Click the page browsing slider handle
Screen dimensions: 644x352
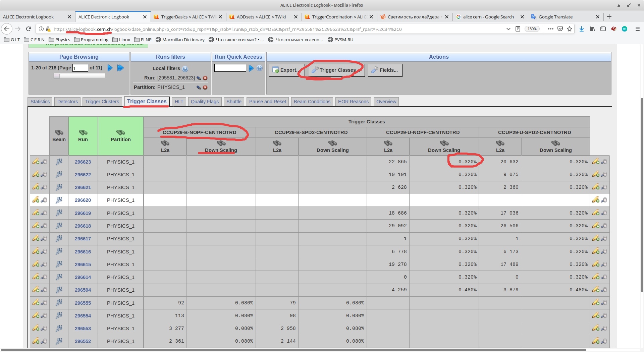click(x=57, y=76)
